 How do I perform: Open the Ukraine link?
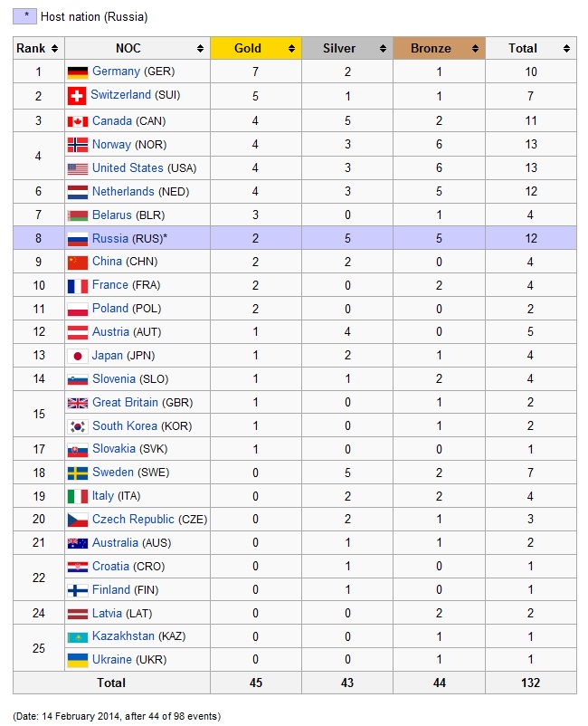pos(112,659)
